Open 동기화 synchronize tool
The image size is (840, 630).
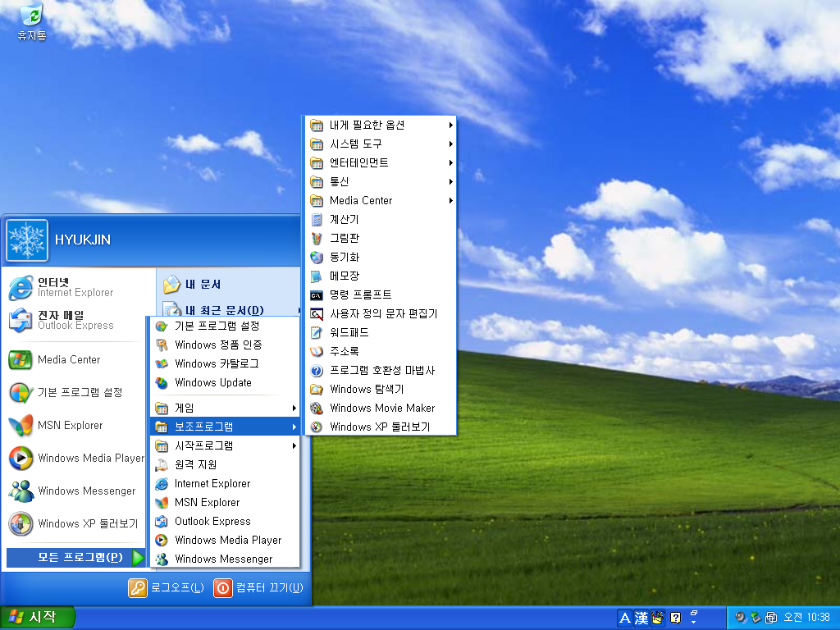[x=381, y=257]
